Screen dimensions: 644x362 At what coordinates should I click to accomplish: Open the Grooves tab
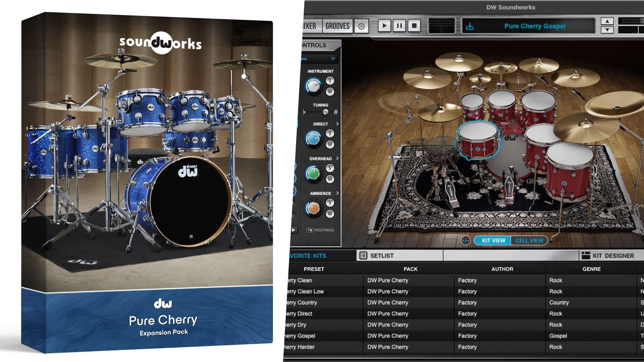337,26
